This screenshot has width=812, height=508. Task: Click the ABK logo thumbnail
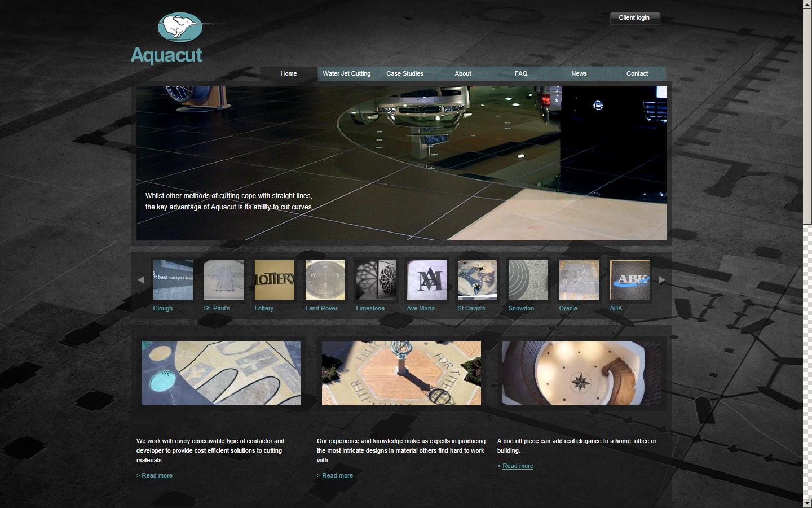tap(629, 280)
